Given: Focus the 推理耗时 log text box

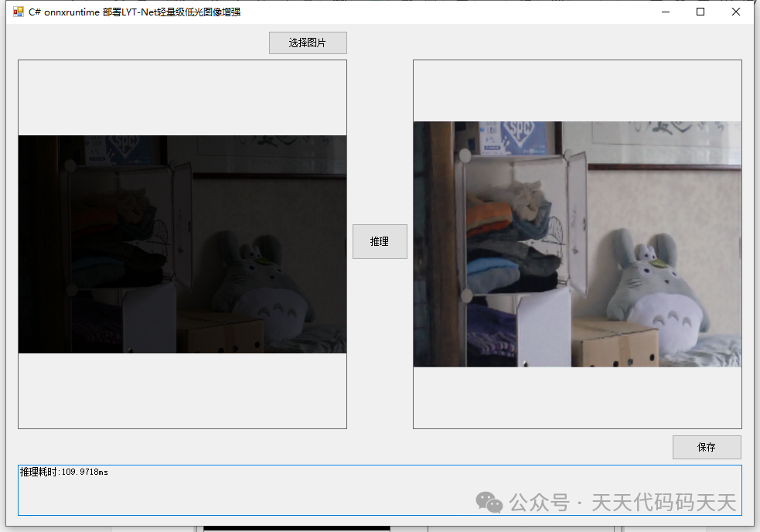Looking at the screenshot, I should tap(380, 490).
